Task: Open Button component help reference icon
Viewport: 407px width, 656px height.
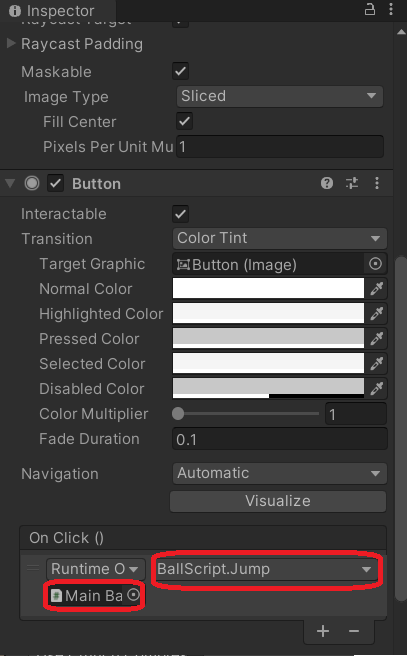Action: 327,183
